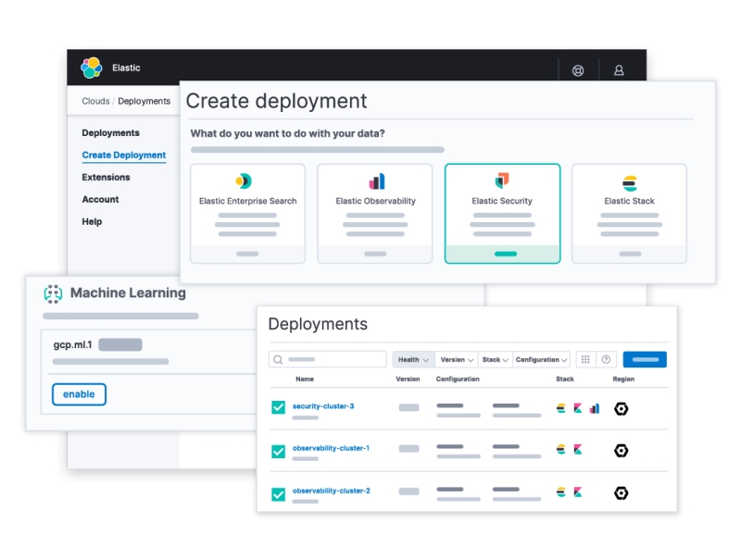Select the Elastic Enterprise Search card
Viewport: 741px width, 560px height.
(247, 214)
